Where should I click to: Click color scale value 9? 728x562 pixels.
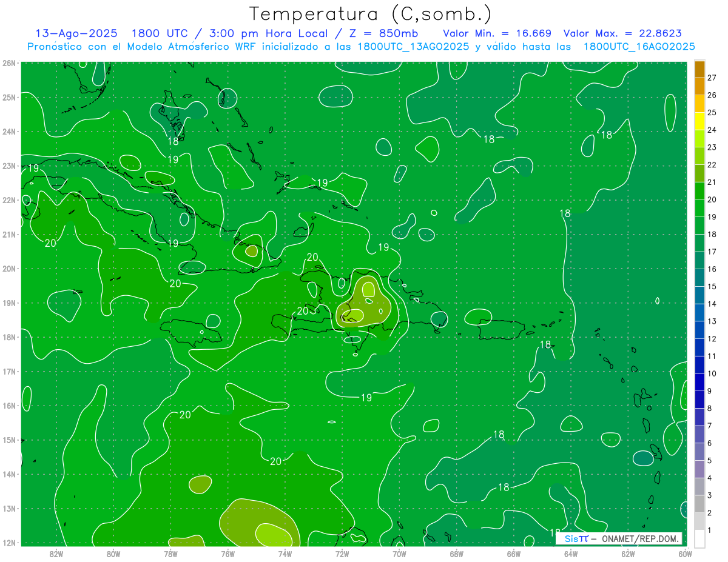point(710,391)
